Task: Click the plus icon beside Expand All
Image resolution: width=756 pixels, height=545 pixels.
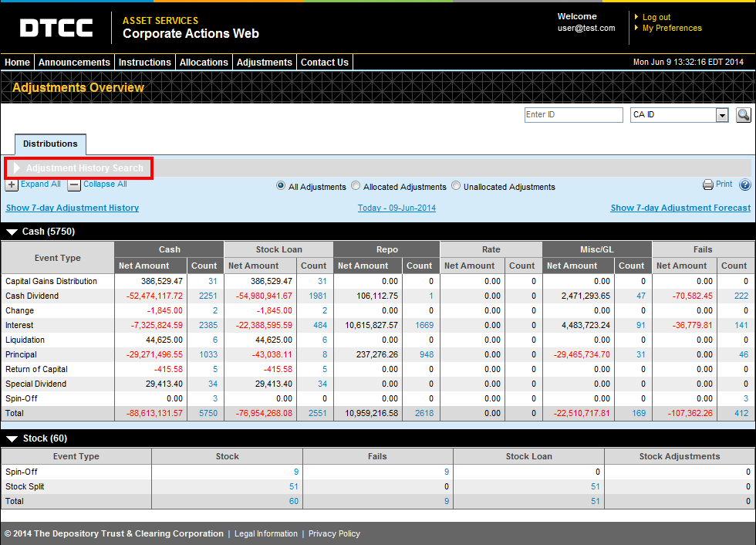Action: pos(12,184)
